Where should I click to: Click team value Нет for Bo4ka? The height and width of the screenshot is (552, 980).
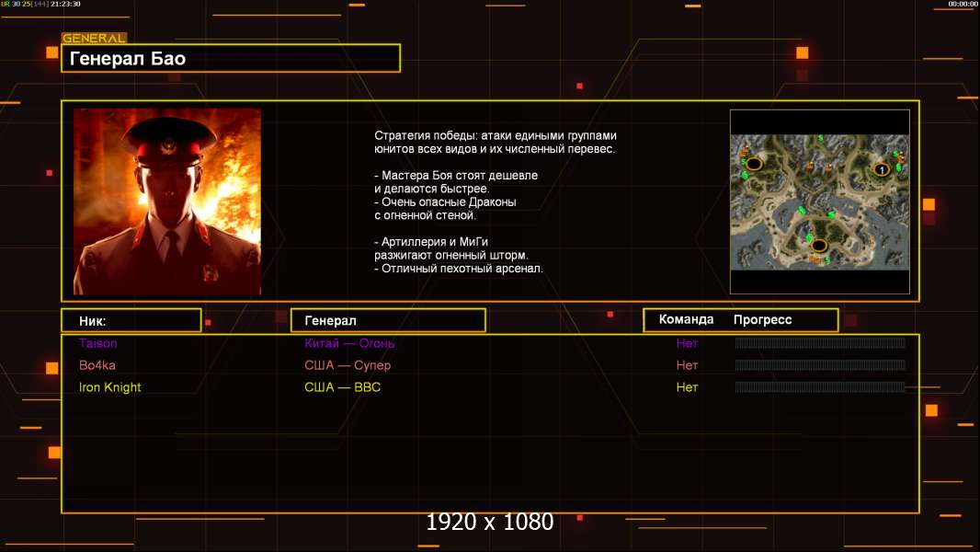pos(687,365)
